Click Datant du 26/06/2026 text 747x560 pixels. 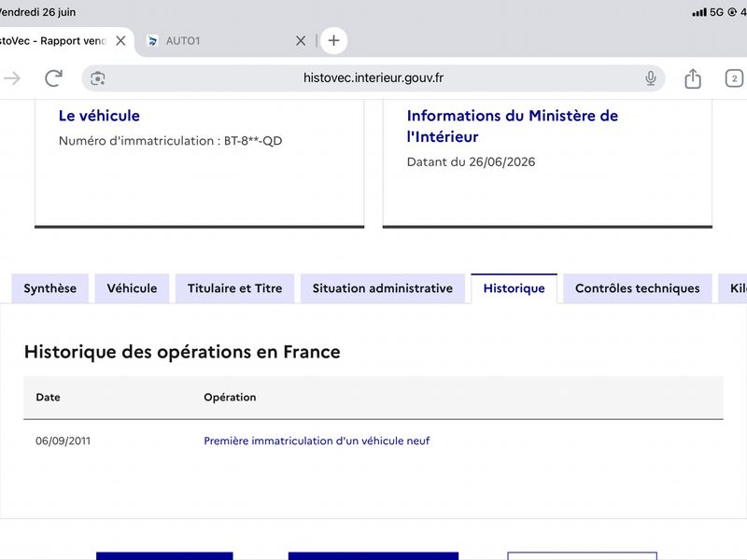(x=472, y=161)
